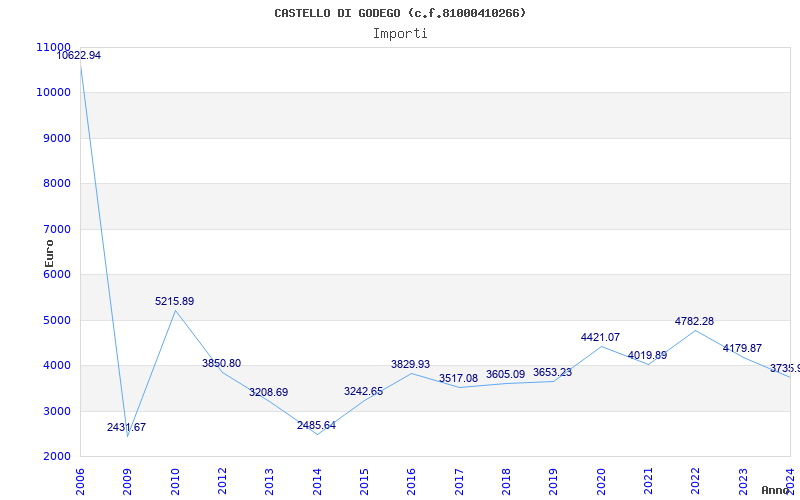Select data label 2431.67
The width and height of the screenshot is (800, 500).
tap(127, 428)
